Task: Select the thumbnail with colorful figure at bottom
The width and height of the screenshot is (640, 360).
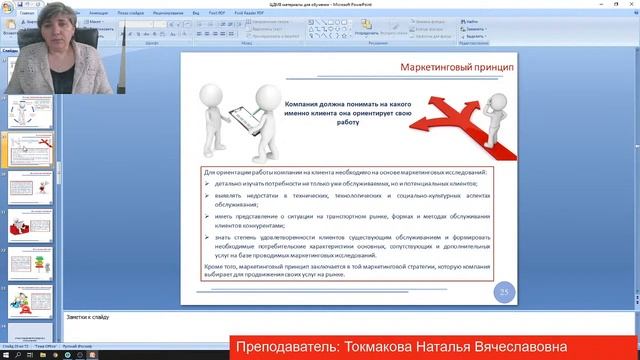Action: (30, 302)
